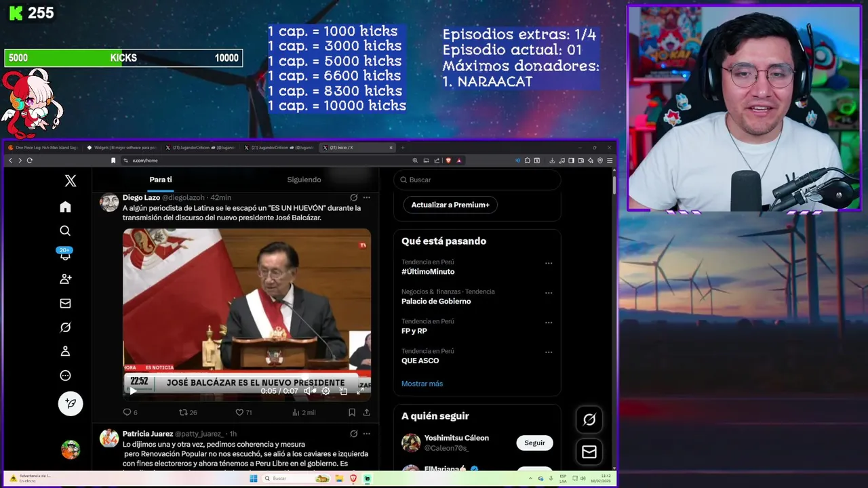The width and height of the screenshot is (868, 488).
Task: Open the More circle icon in sidebar
Action: (65, 375)
